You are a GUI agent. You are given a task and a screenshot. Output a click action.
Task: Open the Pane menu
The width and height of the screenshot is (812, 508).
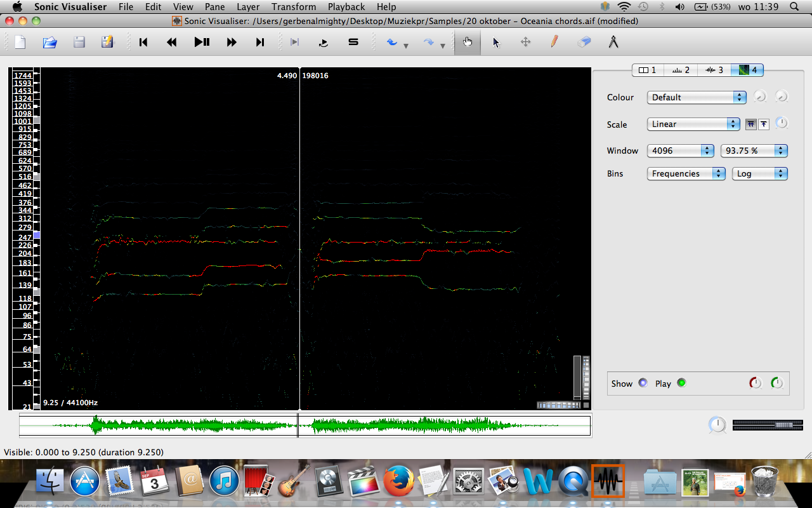tap(214, 6)
